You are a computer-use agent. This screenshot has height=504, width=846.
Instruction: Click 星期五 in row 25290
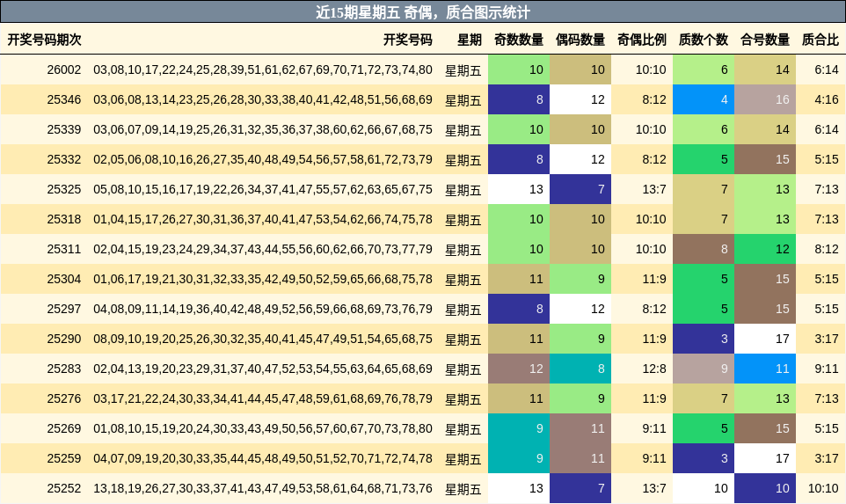click(x=463, y=340)
